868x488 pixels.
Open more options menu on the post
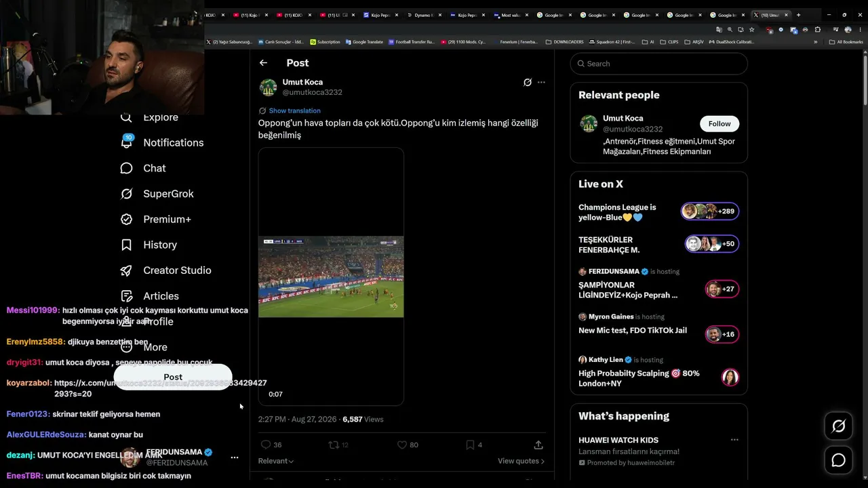541,83
